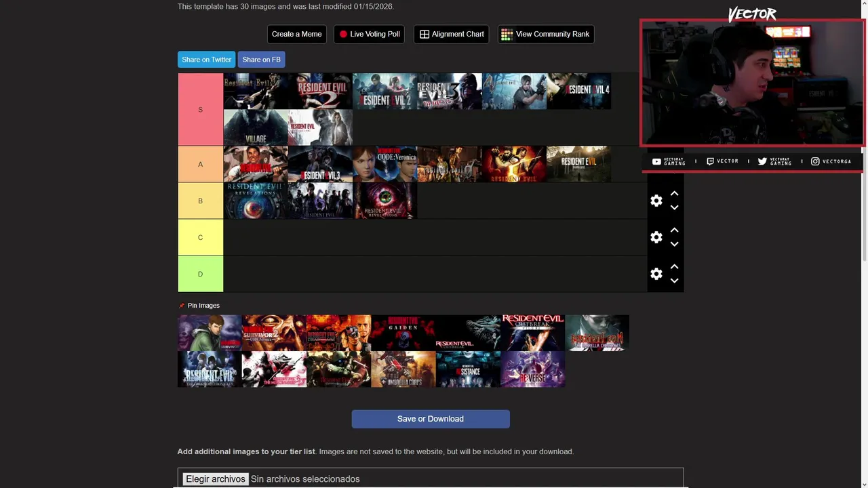Click the Twitter Vectorat Gaming overlay icon
Screen dimensions: 868x488
click(762, 161)
